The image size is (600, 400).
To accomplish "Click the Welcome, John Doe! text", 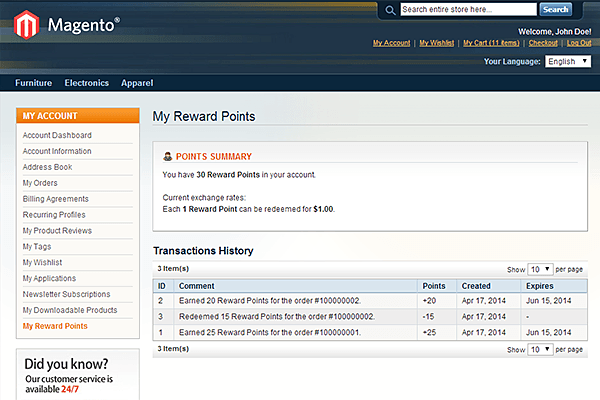I will tap(554, 32).
